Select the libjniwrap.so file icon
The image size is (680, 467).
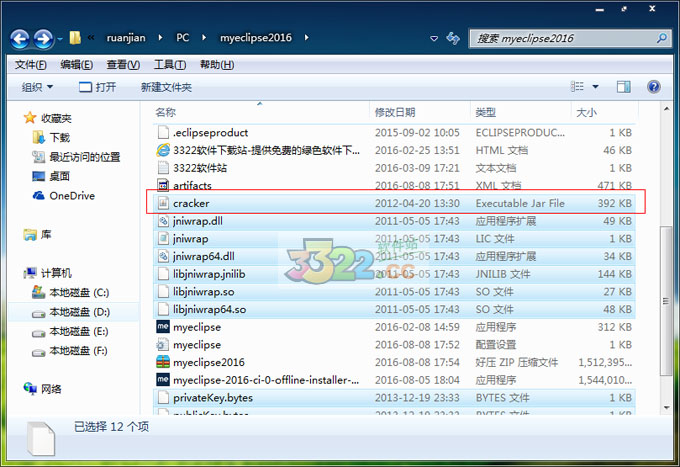click(163, 291)
